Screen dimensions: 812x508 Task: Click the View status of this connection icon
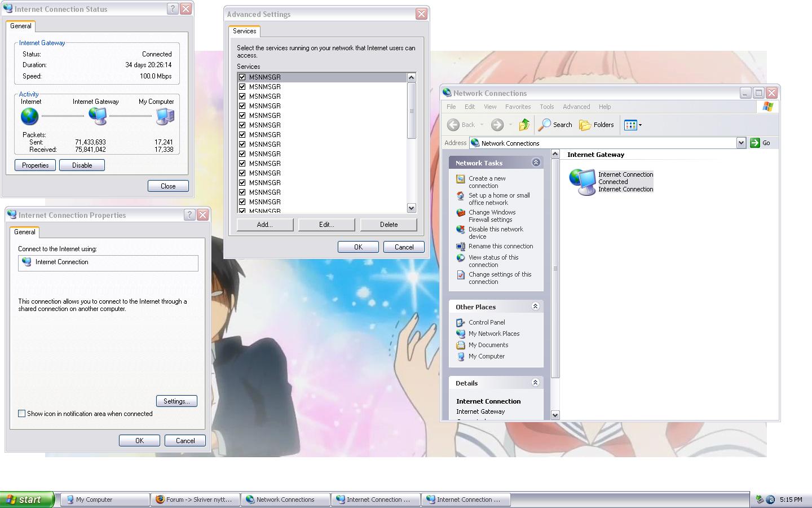461,258
